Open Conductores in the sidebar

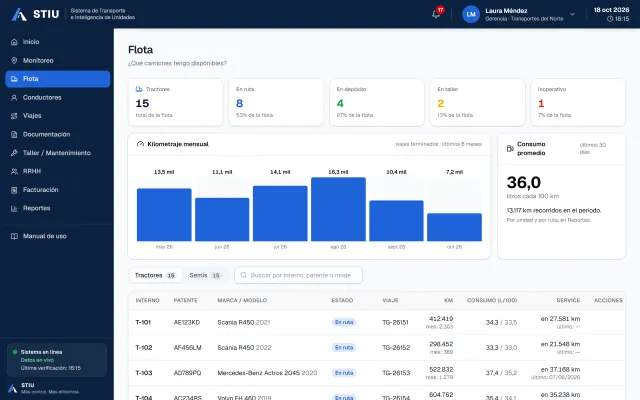point(58,98)
